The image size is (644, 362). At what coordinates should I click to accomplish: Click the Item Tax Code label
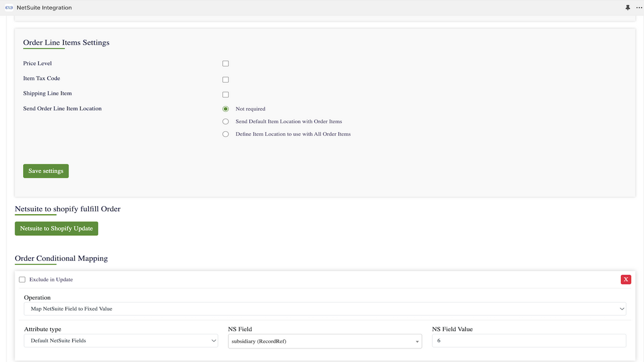[42, 78]
